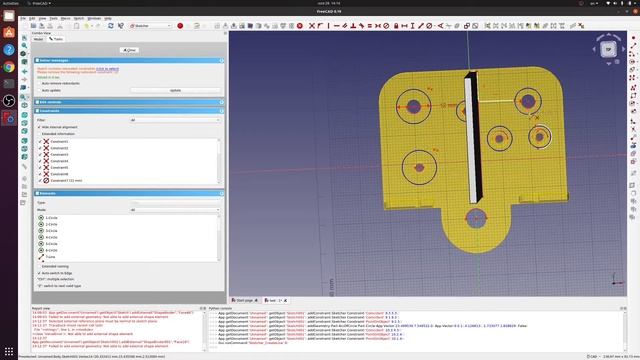Click the vertical distance constraint icon
The height and width of the screenshot is (360, 640).
412,26
